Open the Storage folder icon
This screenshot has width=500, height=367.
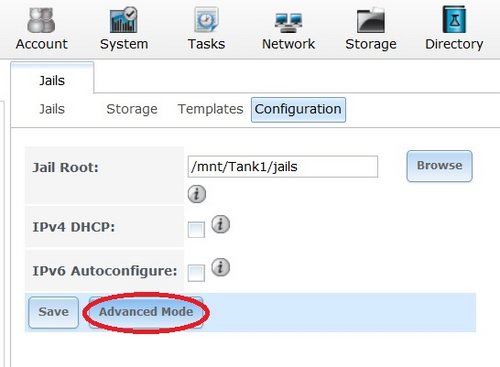(x=371, y=21)
